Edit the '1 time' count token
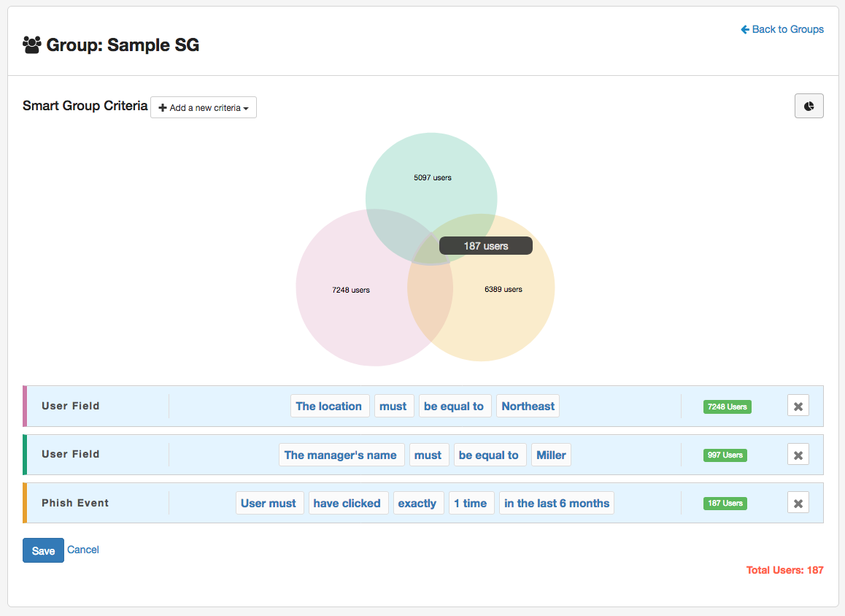Viewport: 845px width, 616px height. tap(470, 503)
